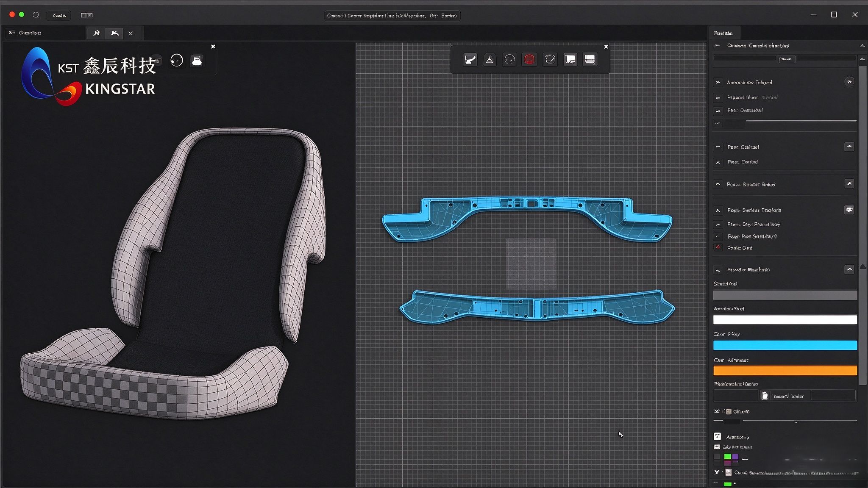Click the white car-shaped icon over seat viewport
Viewport: 868px width, 488px height.
click(x=197, y=61)
